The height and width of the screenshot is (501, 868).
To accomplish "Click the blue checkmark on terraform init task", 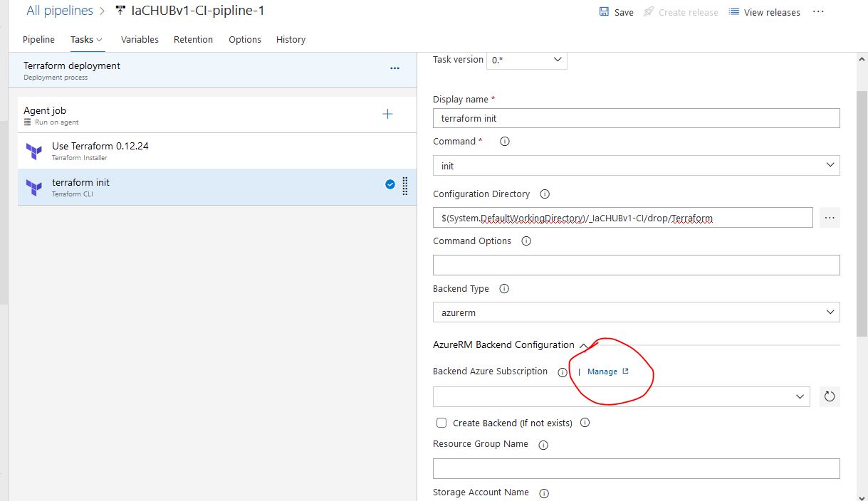I will pos(389,184).
